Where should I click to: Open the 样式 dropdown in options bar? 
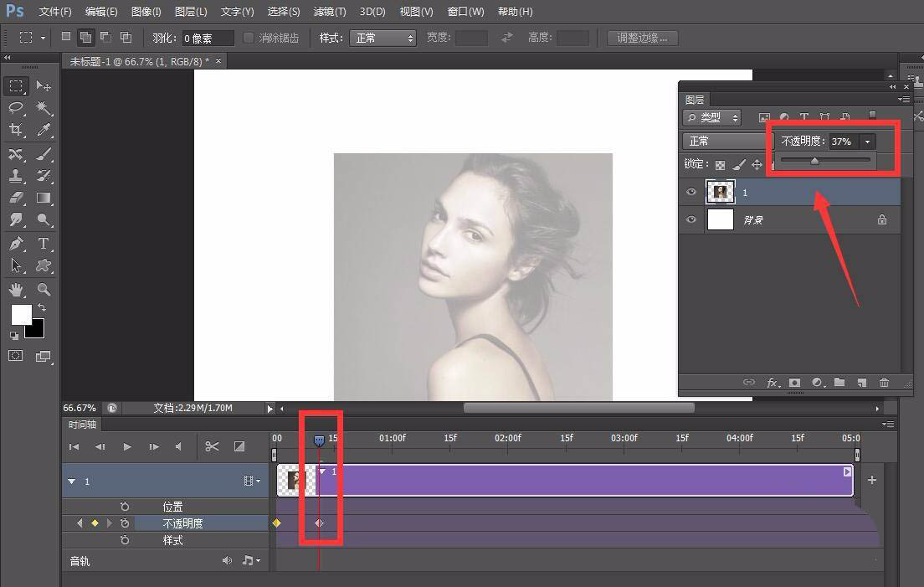(x=383, y=39)
